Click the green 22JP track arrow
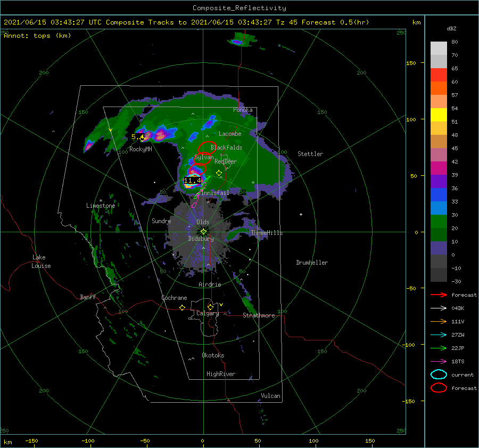This screenshot has width=479, height=448. [x=439, y=348]
